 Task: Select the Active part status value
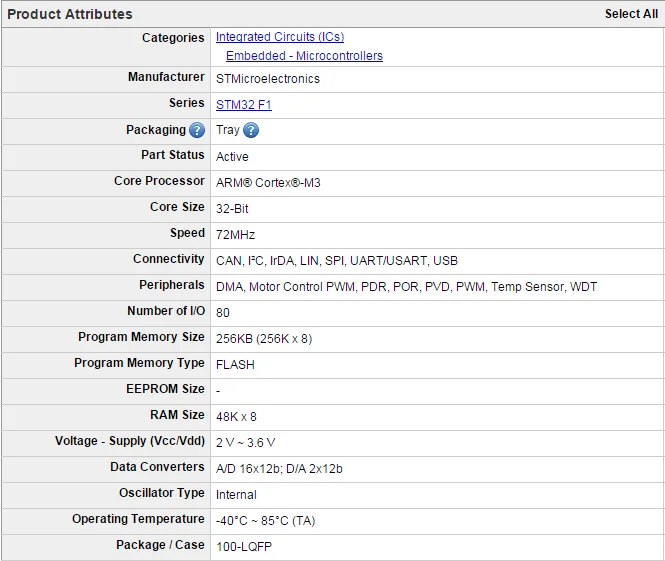232,156
